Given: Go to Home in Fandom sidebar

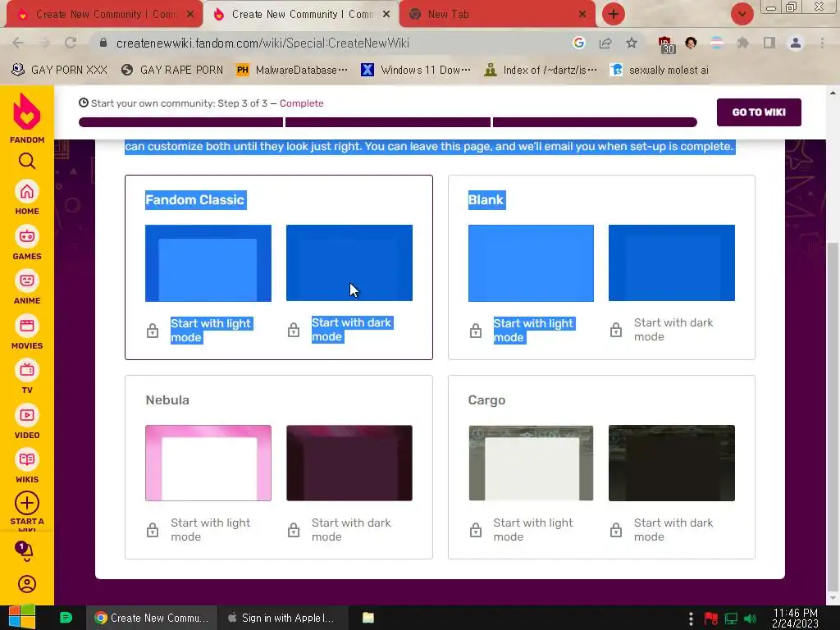Looking at the screenshot, I should (27, 192).
